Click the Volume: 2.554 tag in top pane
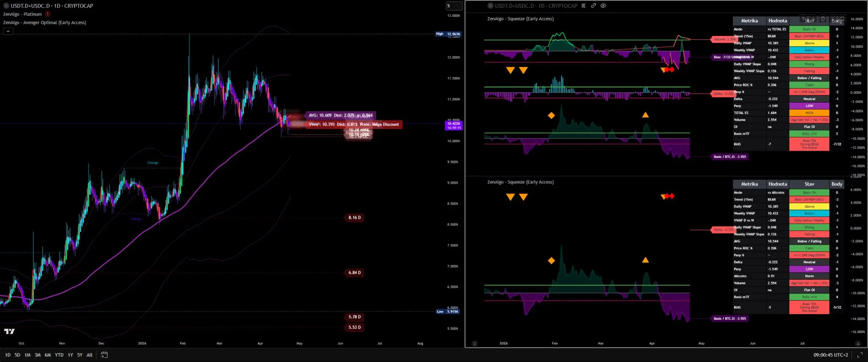This screenshot has height=362, width=868. (x=723, y=39)
